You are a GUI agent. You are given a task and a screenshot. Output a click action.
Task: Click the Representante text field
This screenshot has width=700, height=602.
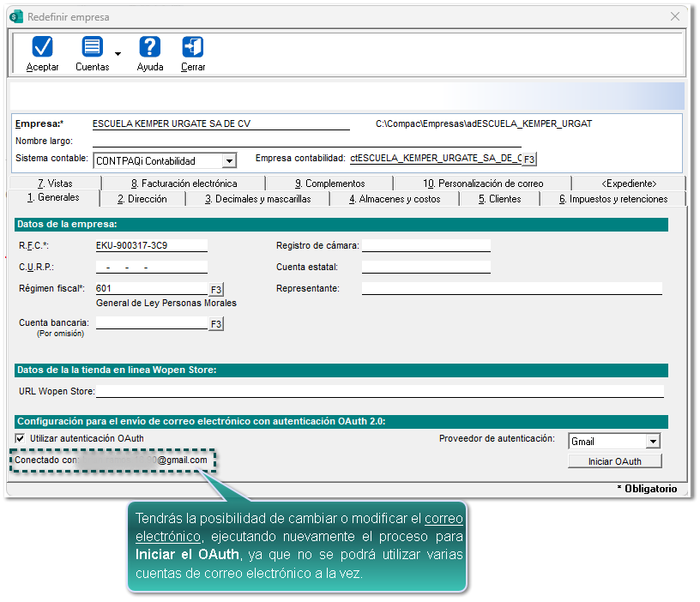coord(511,289)
